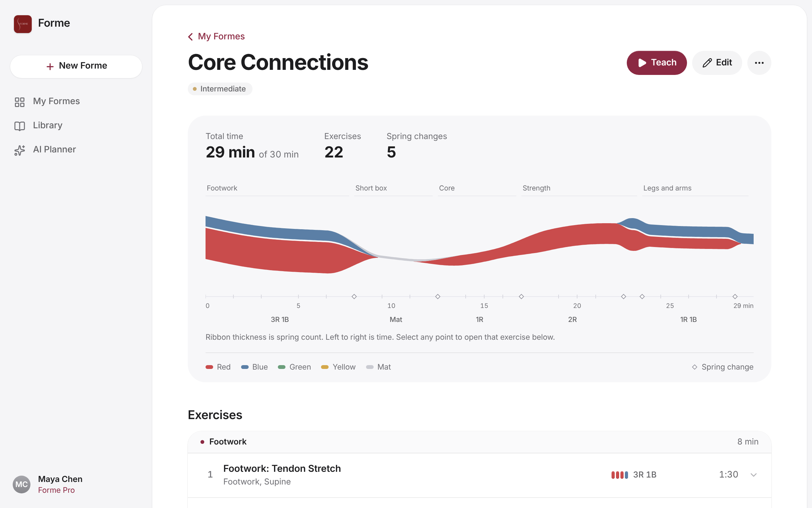
Task: Click the 3R 1B spring label under chart
Action: click(279, 319)
